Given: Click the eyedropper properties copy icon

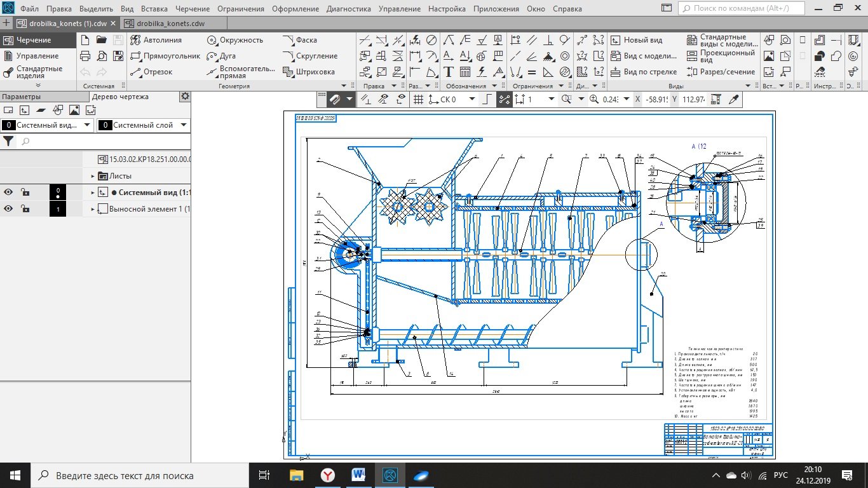Looking at the screenshot, I should click(x=734, y=99).
